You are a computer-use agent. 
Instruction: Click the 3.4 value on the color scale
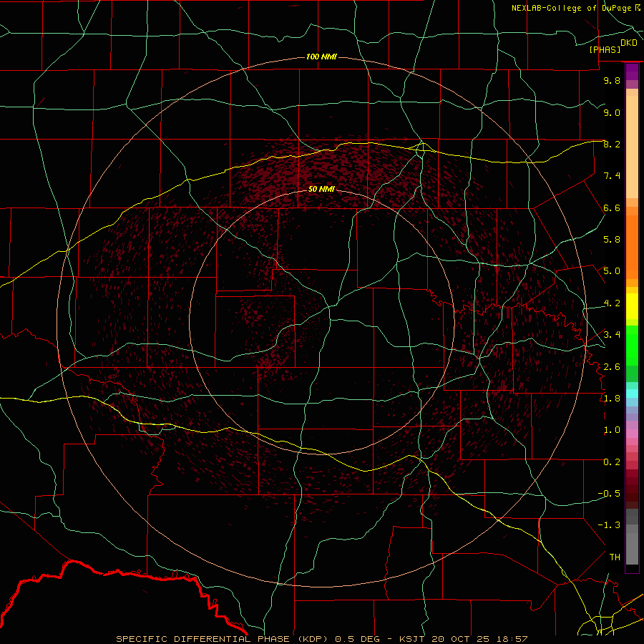pos(612,335)
